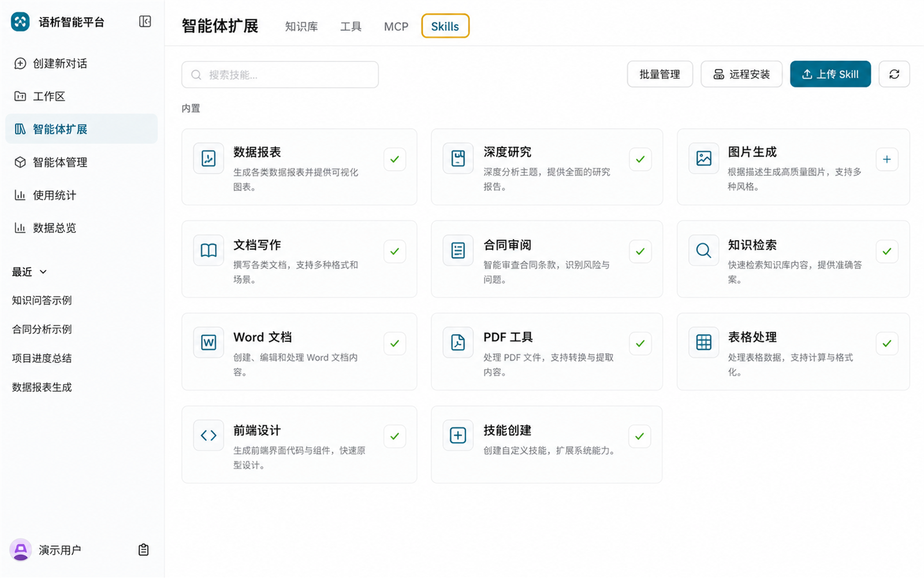Click the 语析智能平台 logo icon

20,22
